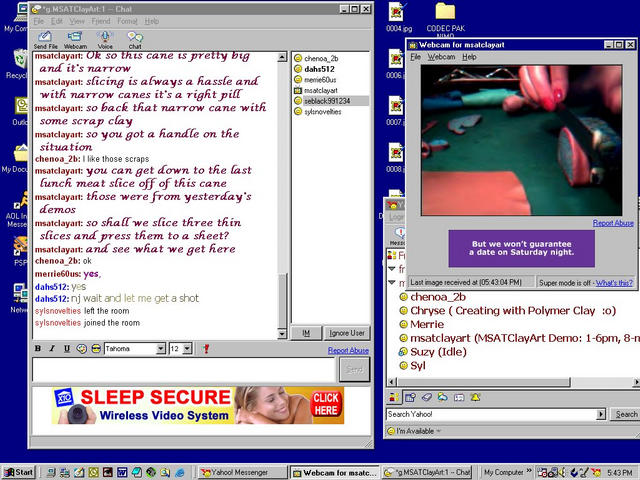This screenshot has height=480, width=640.
Task: Click the SLEEP SECURE banner advertisement
Action: click(198, 406)
